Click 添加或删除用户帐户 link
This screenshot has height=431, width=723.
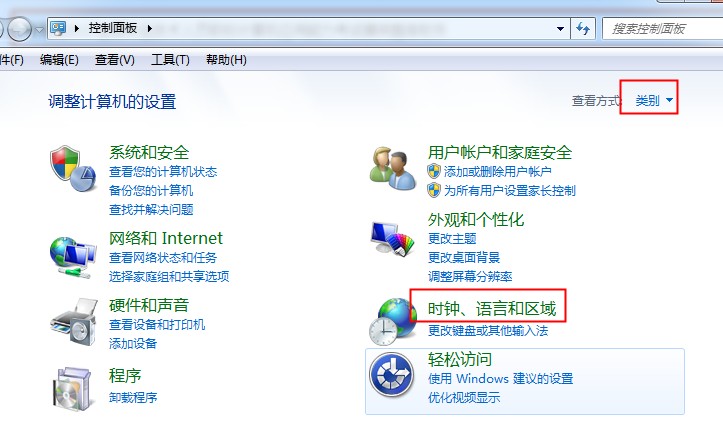[498, 172]
